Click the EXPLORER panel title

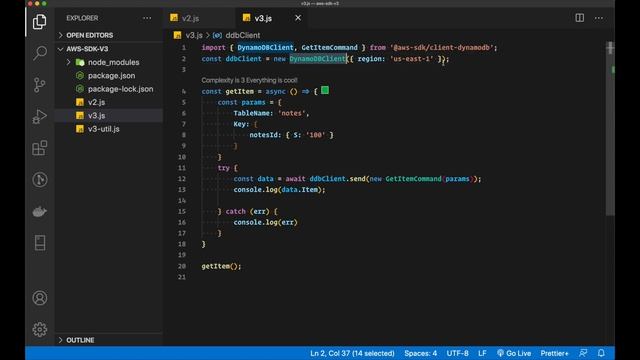click(82, 18)
